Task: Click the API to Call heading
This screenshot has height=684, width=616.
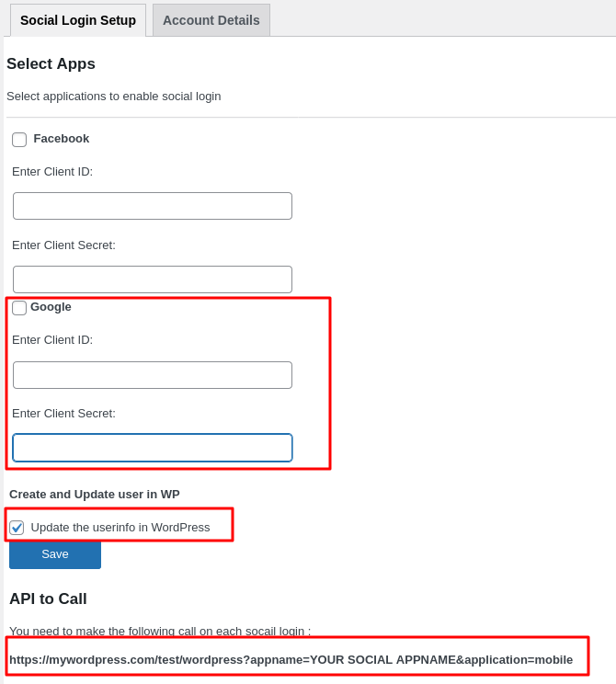Action: (48, 599)
